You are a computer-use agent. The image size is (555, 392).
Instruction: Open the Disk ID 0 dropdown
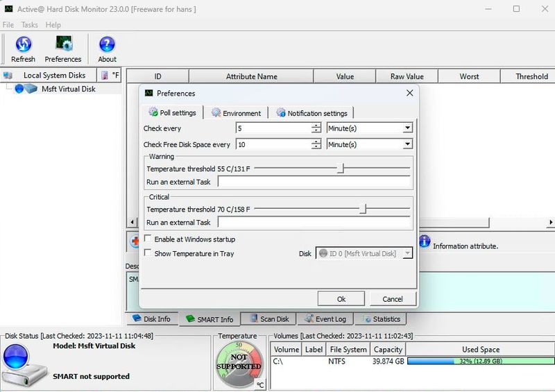408,253
